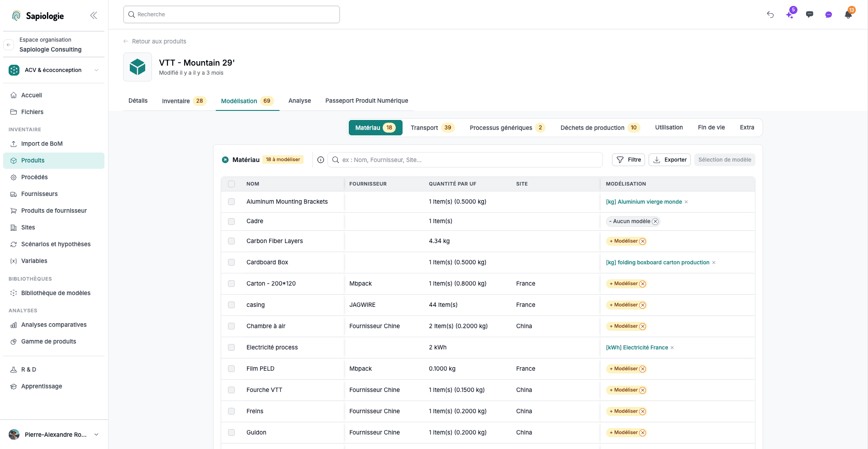Select the Transport sub-tab
The width and height of the screenshot is (868, 449).
point(432,128)
